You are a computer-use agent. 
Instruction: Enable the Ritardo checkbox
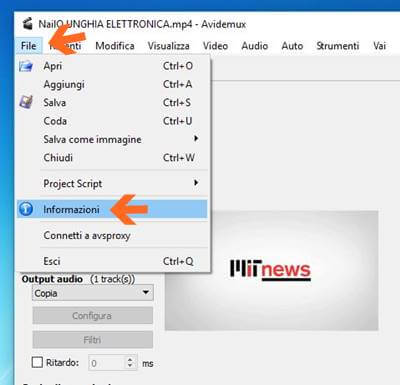point(37,362)
